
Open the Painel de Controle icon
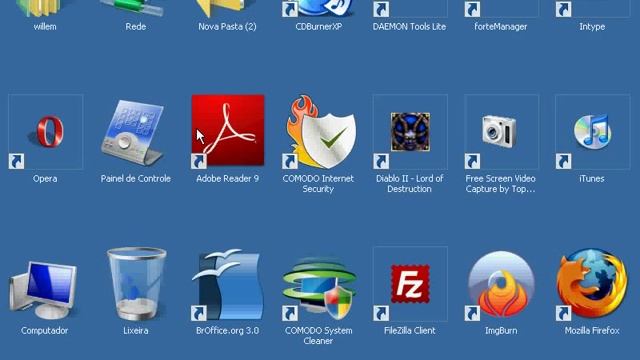pyautogui.click(x=133, y=132)
